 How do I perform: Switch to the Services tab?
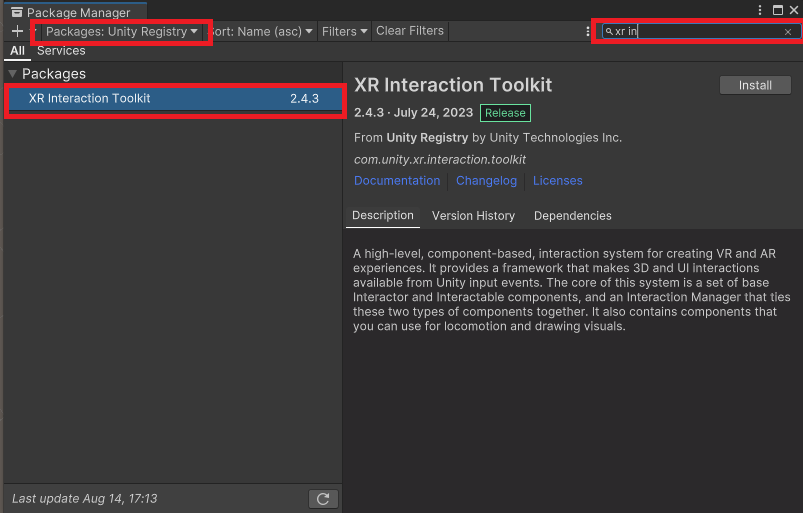tap(61, 51)
